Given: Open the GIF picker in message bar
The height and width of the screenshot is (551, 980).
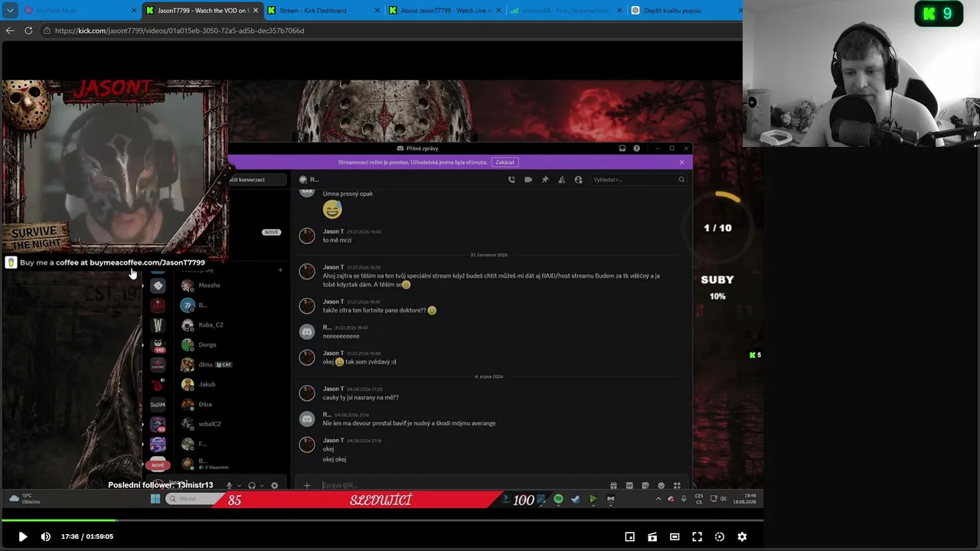Looking at the screenshot, I should pos(629,485).
